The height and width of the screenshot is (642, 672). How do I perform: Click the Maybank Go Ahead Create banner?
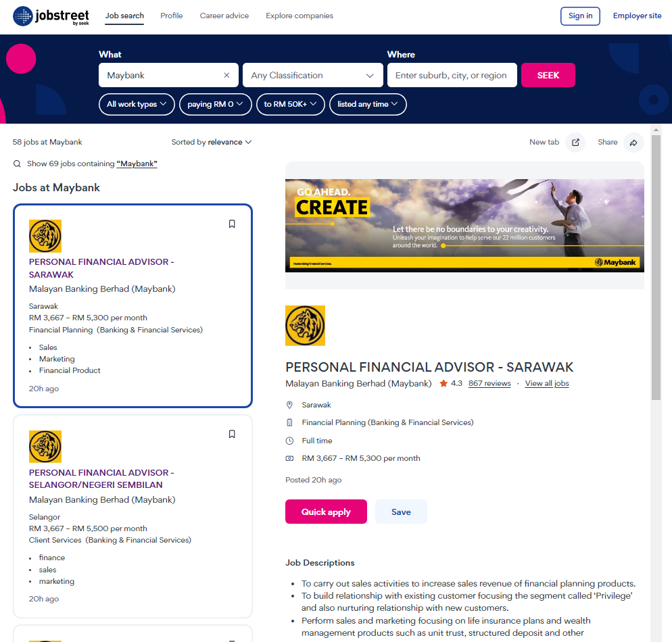coord(464,226)
